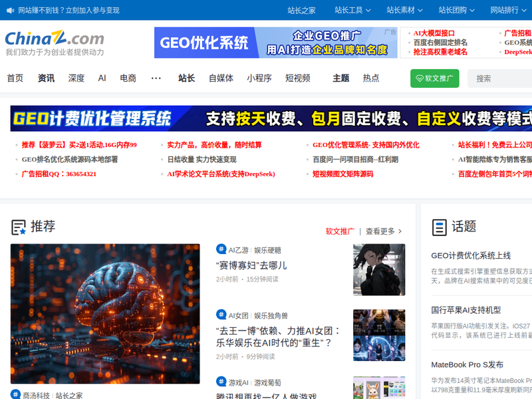Open the 站长 nav item
Screen dimensions: 532x399
click(187, 78)
